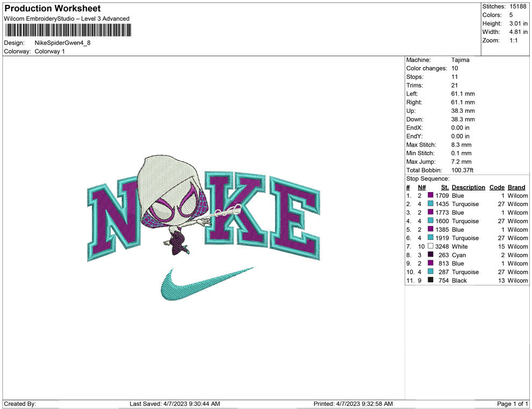The width and height of the screenshot is (532, 409).
Task: Click 'Wilcom EmbroideryStudio – Level 3 Advanced' text
Action: coord(67,19)
